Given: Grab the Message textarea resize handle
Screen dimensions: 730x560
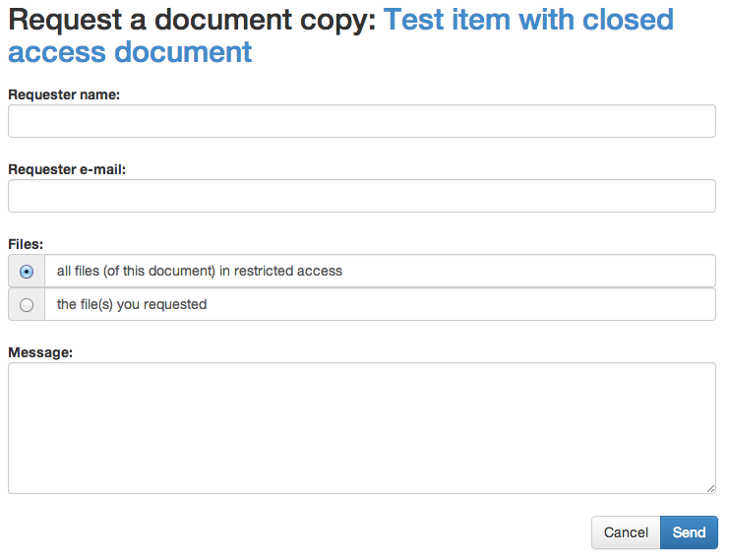Looking at the screenshot, I should pyautogui.click(x=710, y=488).
